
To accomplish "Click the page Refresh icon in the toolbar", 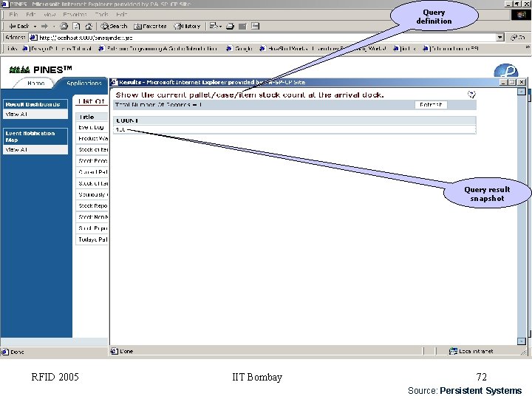I will [77, 26].
